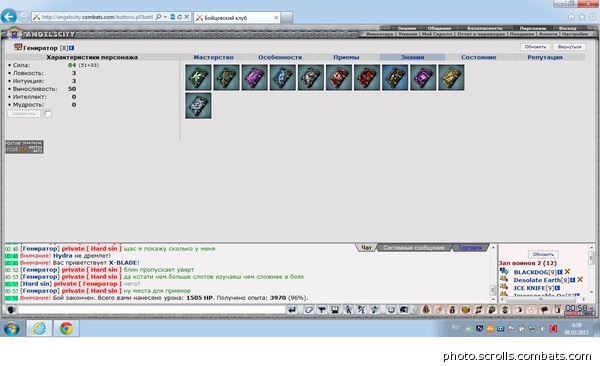This screenshot has height=366, width=600.
Task: Click the Вернуться button
Action: [569, 47]
